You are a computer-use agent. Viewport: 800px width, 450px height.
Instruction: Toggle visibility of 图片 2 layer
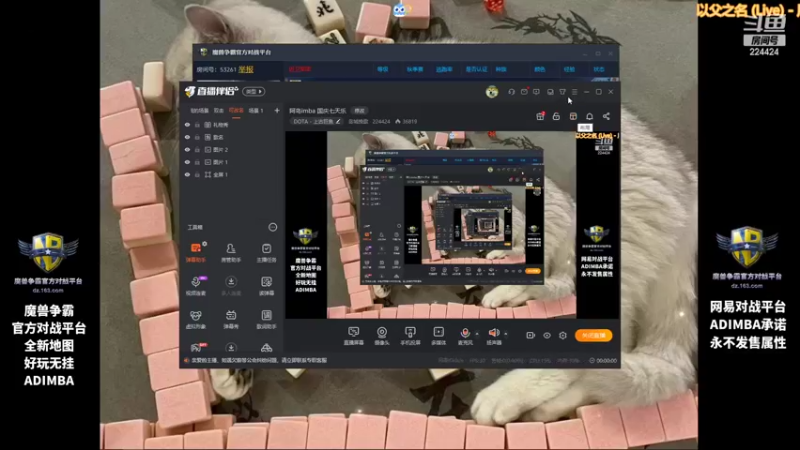pyautogui.click(x=187, y=149)
